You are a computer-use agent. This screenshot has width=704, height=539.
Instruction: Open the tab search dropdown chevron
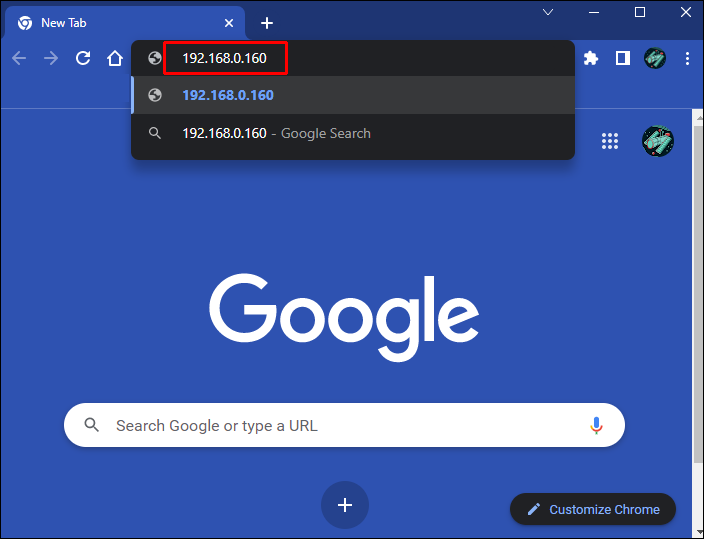pos(548,12)
